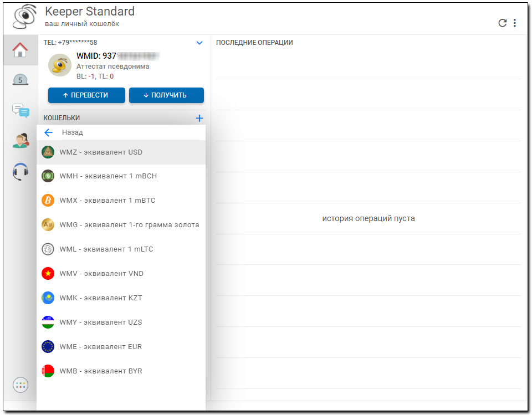Open the support headset sidebar icon

pyautogui.click(x=21, y=171)
